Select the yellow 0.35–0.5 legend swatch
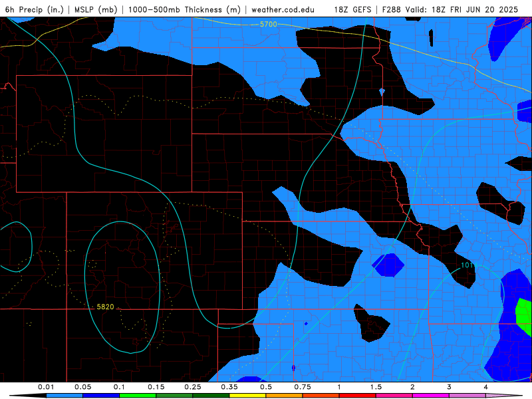 (x=247, y=396)
